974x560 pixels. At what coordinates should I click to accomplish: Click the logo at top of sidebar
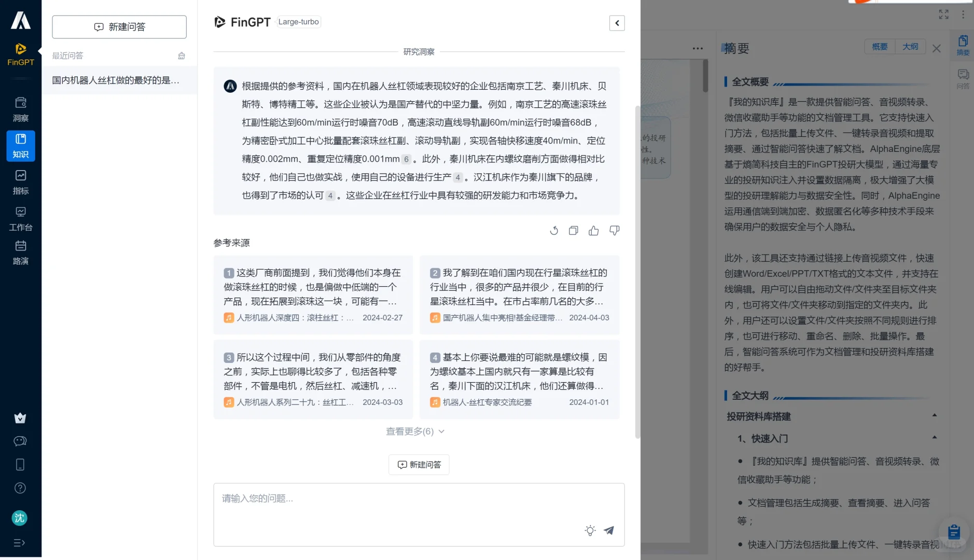pyautogui.click(x=21, y=20)
